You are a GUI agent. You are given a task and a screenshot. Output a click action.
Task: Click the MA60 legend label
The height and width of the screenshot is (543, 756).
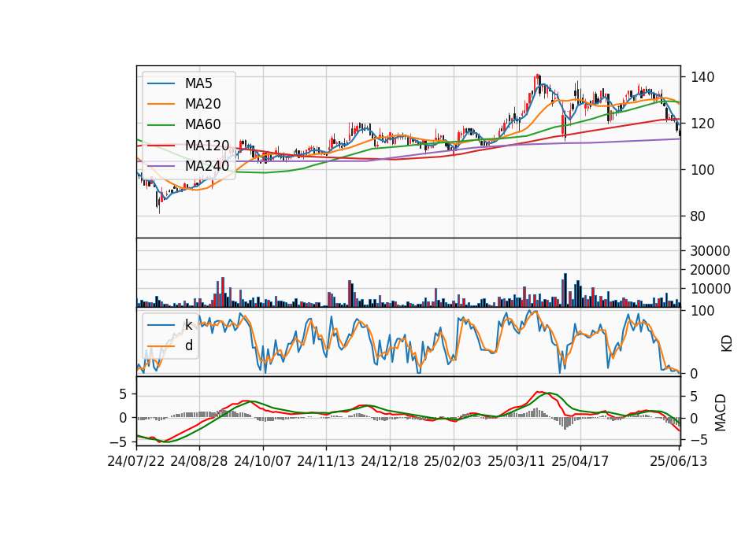(202, 124)
